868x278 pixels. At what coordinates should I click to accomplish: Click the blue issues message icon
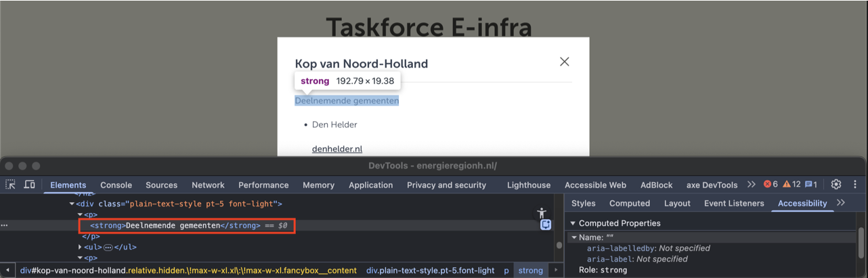click(x=811, y=185)
